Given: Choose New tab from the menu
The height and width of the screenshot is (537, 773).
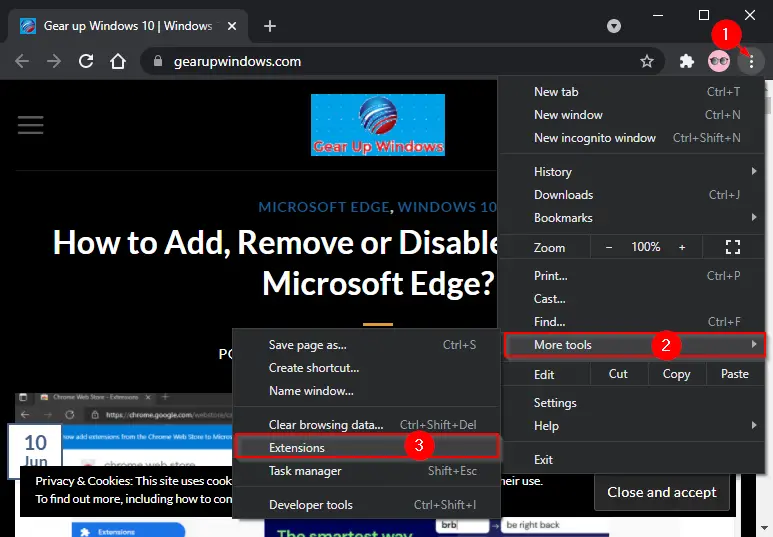Looking at the screenshot, I should pos(634,92).
